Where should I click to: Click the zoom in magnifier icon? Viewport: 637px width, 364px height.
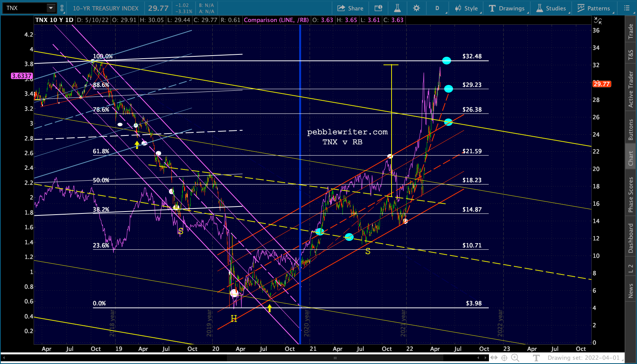(x=515, y=358)
